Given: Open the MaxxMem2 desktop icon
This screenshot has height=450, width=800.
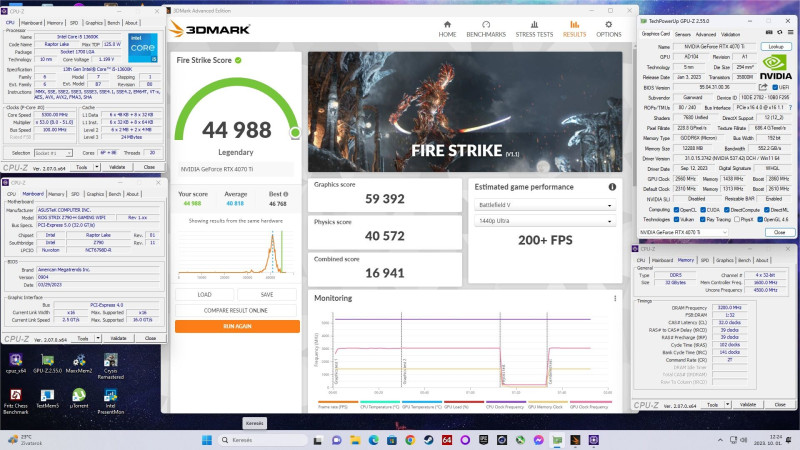Looking at the screenshot, I should click(79, 364).
